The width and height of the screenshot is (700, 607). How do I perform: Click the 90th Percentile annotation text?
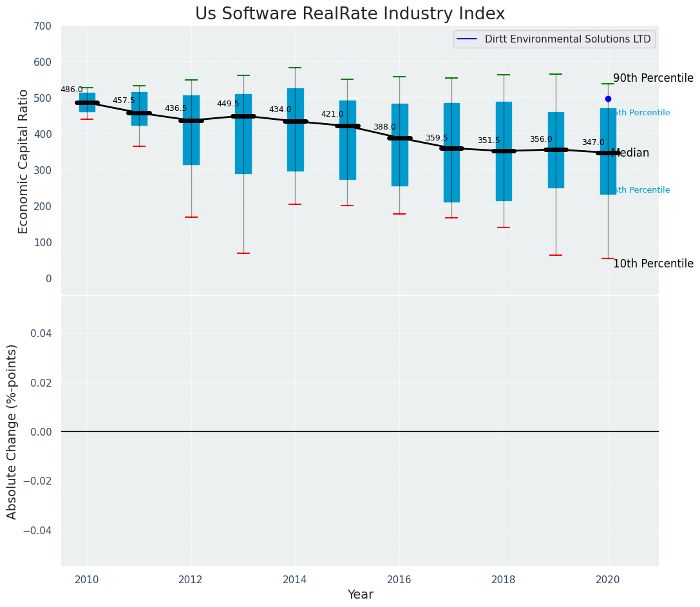(653, 78)
